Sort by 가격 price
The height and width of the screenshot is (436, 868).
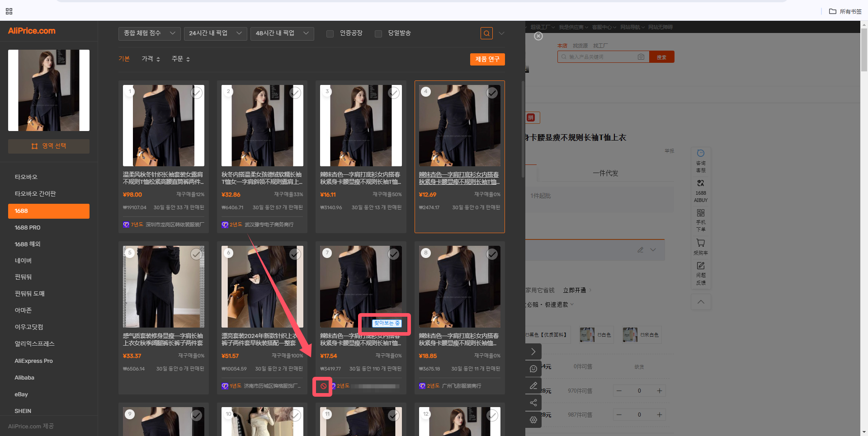point(151,59)
